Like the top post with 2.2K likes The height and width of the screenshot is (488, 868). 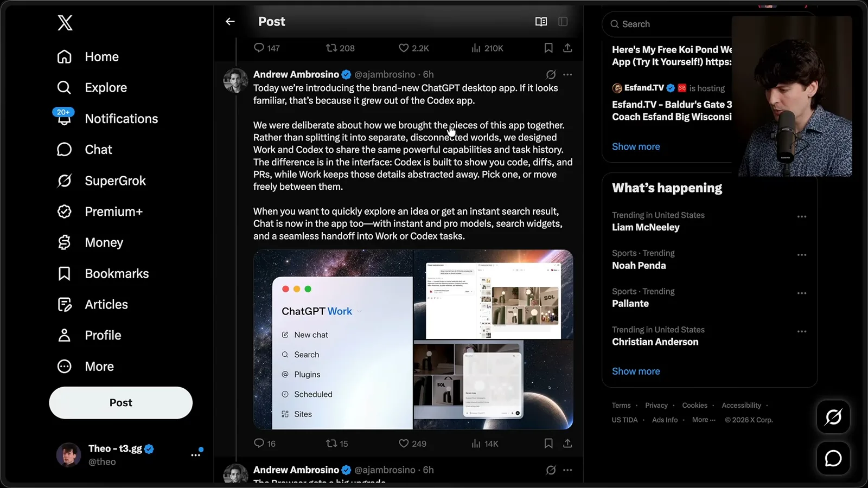(x=413, y=48)
